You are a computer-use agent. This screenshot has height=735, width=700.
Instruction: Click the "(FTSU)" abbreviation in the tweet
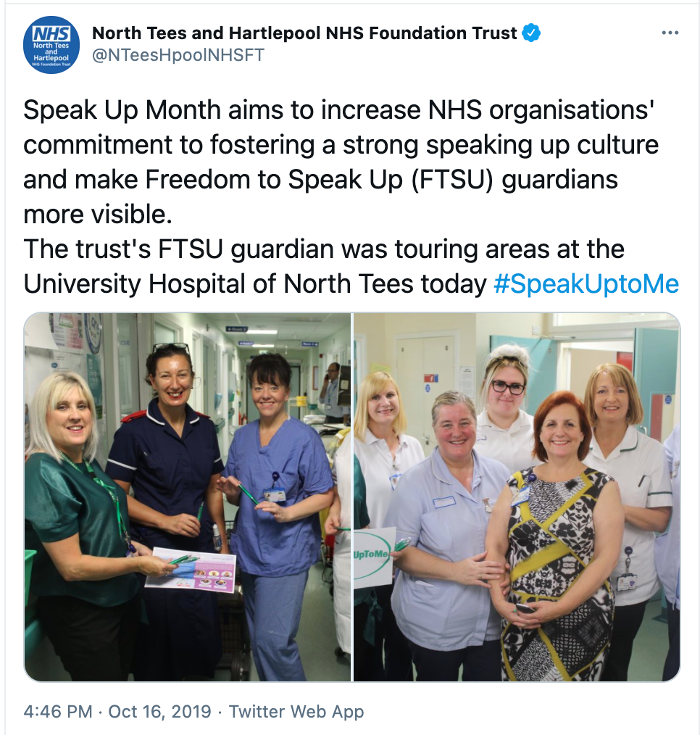pyautogui.click(x=453, y=180)
